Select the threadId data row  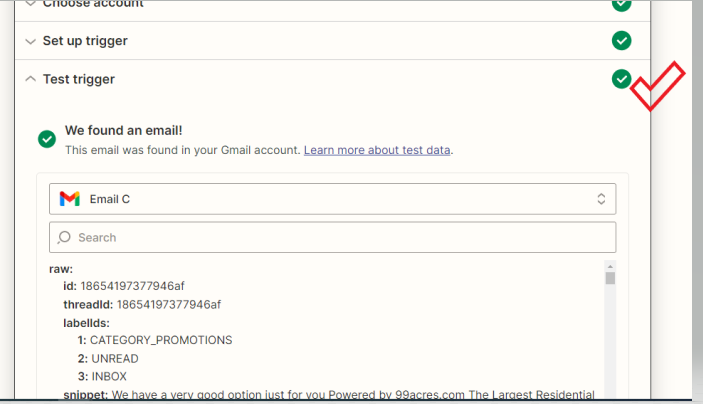click(x=142, y=304)
